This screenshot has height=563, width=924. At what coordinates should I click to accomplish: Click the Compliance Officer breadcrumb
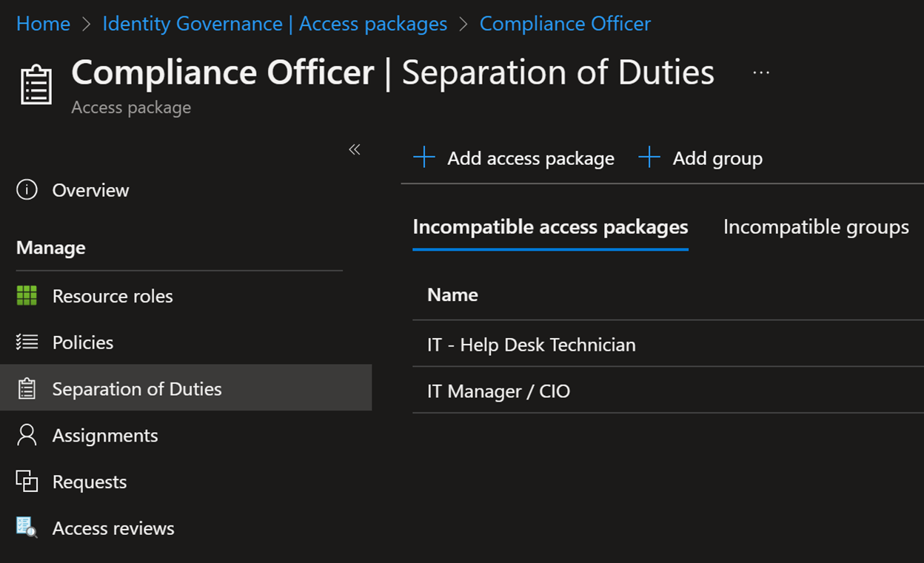click(x=565, y=23)
